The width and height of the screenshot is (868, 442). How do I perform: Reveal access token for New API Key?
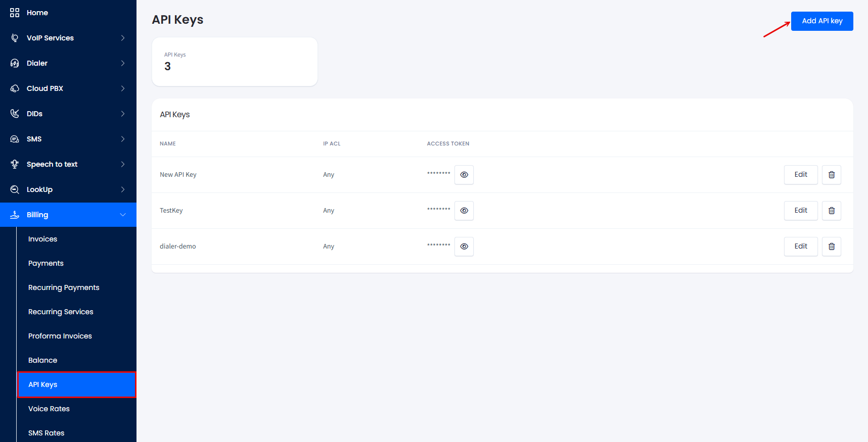tap(464, 175)
